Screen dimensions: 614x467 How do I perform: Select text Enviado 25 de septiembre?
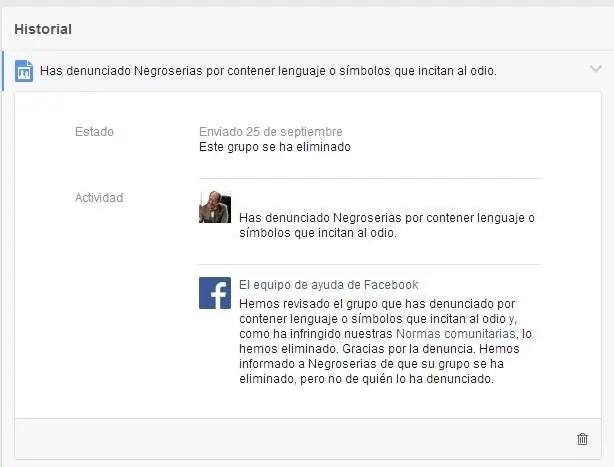(x=271, y=132)
